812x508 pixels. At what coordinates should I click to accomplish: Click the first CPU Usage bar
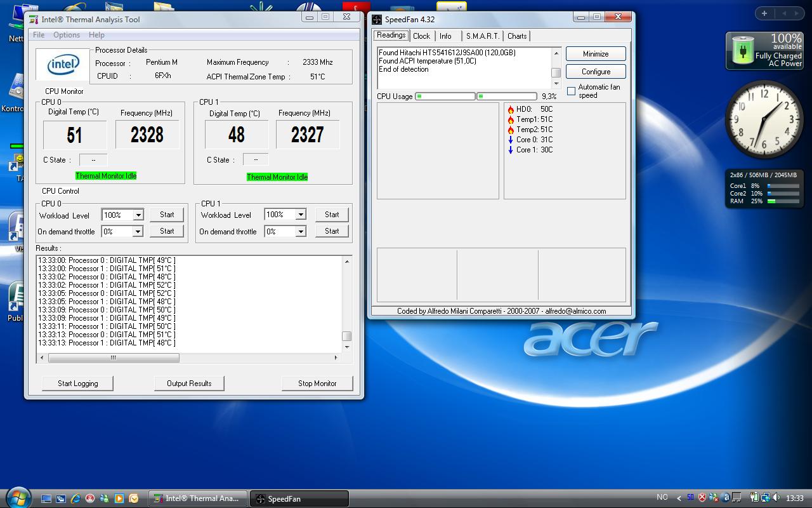click(445, 97)
